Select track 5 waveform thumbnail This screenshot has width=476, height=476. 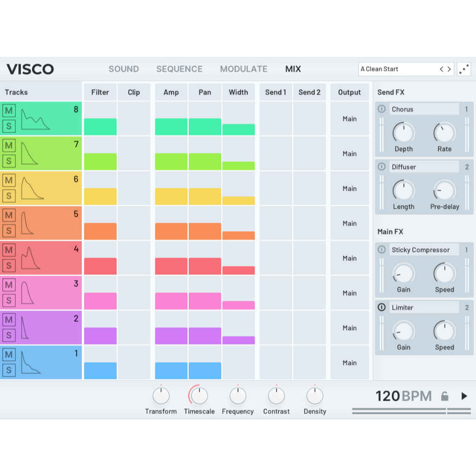click(27, 223)
